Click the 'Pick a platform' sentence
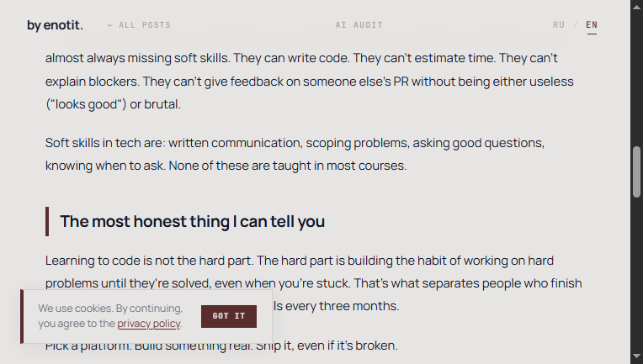The image size is (643, 364). point(221,346)
